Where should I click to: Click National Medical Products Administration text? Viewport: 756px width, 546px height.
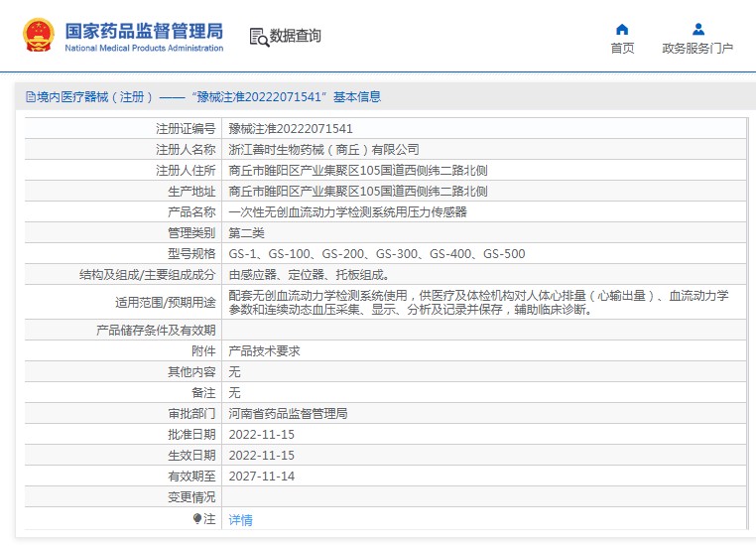pos(144,48)
